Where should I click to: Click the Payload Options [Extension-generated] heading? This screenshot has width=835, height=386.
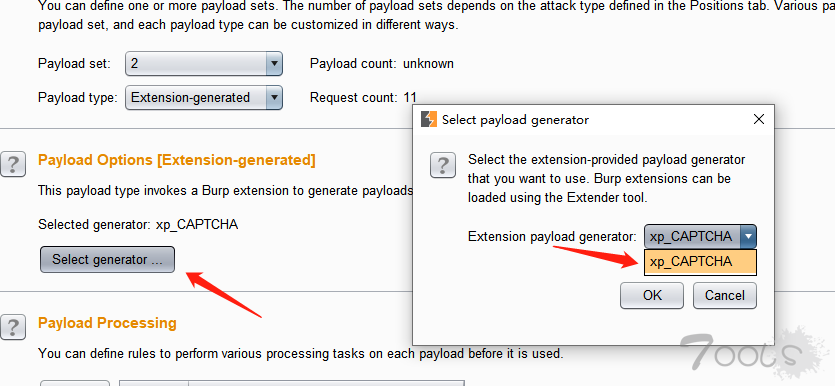tap(177, 160)
